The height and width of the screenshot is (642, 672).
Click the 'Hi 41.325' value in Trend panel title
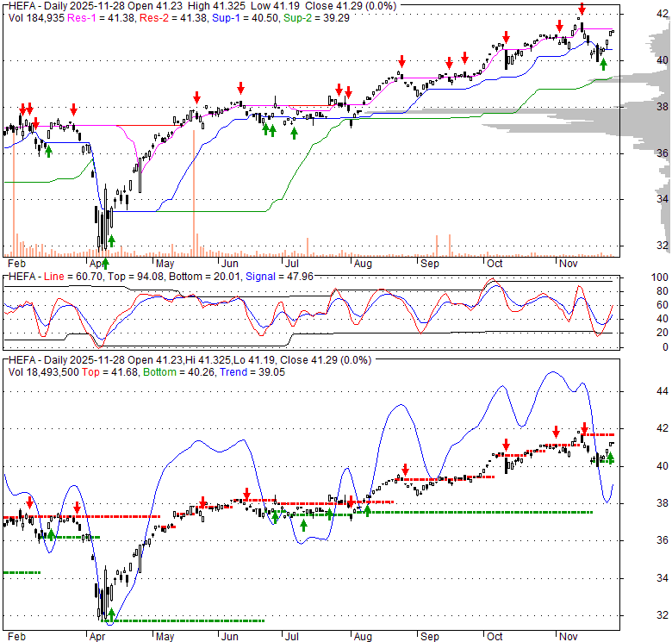208,360
